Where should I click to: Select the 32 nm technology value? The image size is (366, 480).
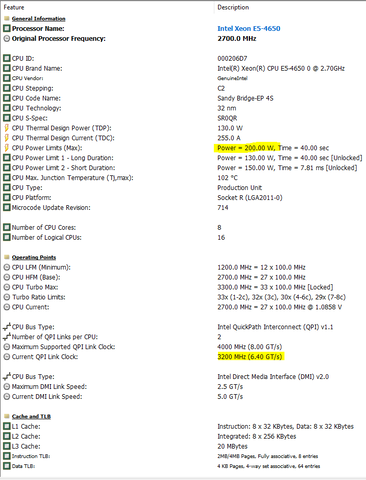click(227, 108)
